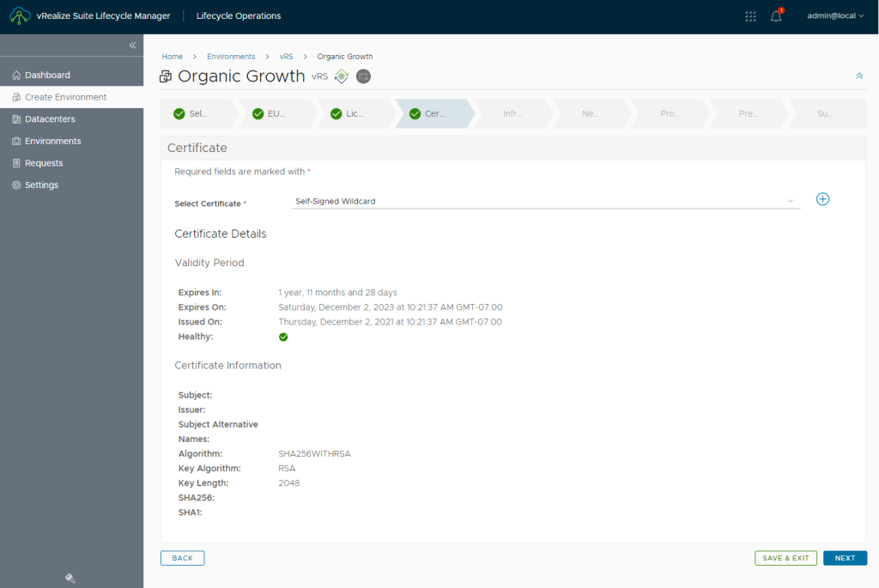This screenshot has height=588, width=879.
Task: Select Create Environment in the sidebar
Action: point(72,97)
